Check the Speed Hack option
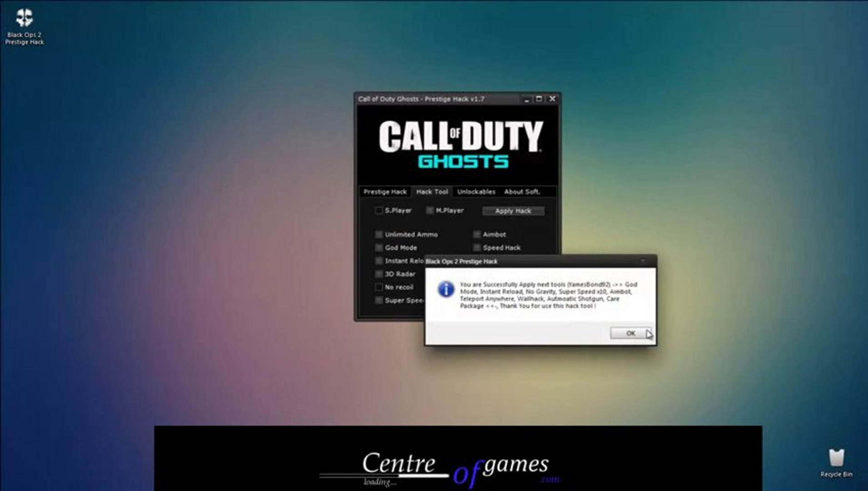Viewport: 868px width, 491px height. click(477, 248)
